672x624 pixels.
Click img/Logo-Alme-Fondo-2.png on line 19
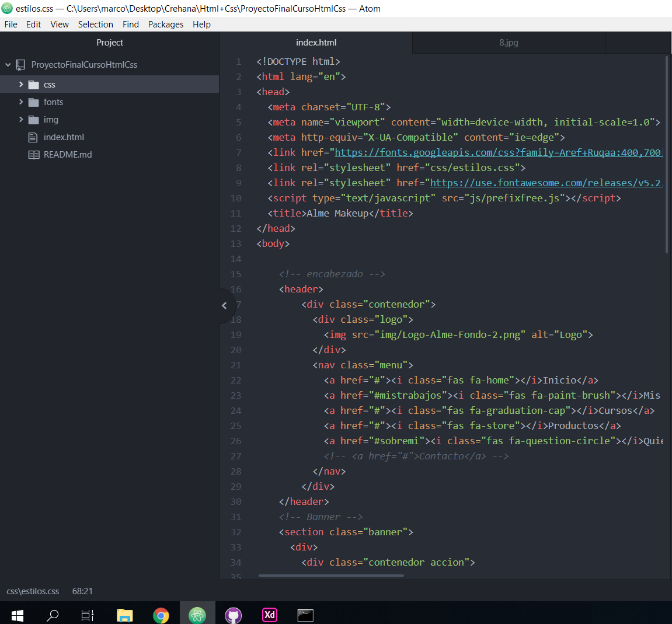tap(450, 334)
